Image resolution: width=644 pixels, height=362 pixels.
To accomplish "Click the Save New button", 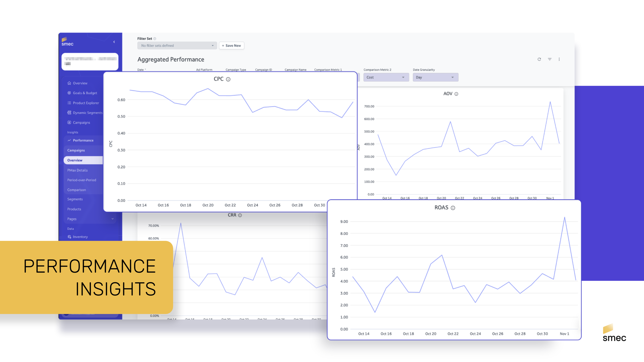I will tap(231, 45).
